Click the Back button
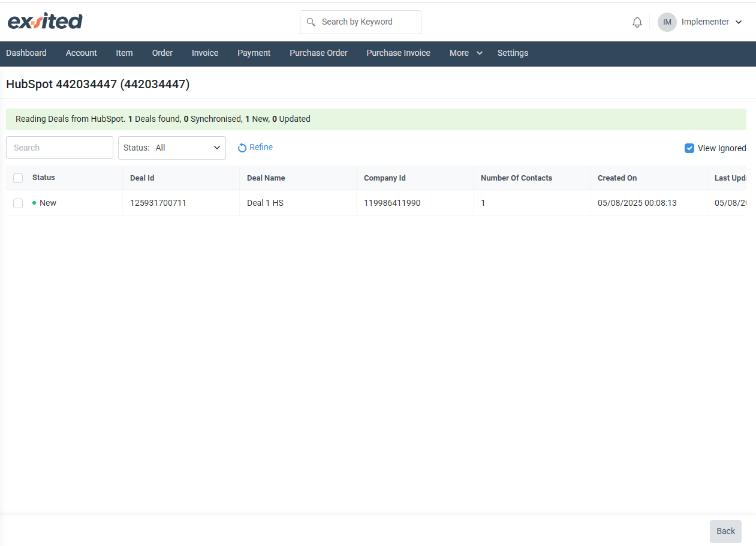Image resolution: width=756 pixels, height=546 pixels. tap(725, 531)
